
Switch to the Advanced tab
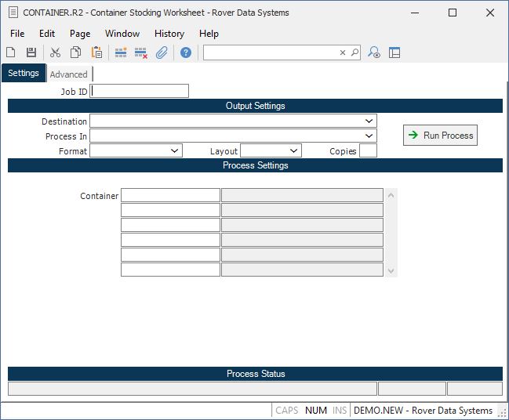pyautogui.click(x=69, y=74)
